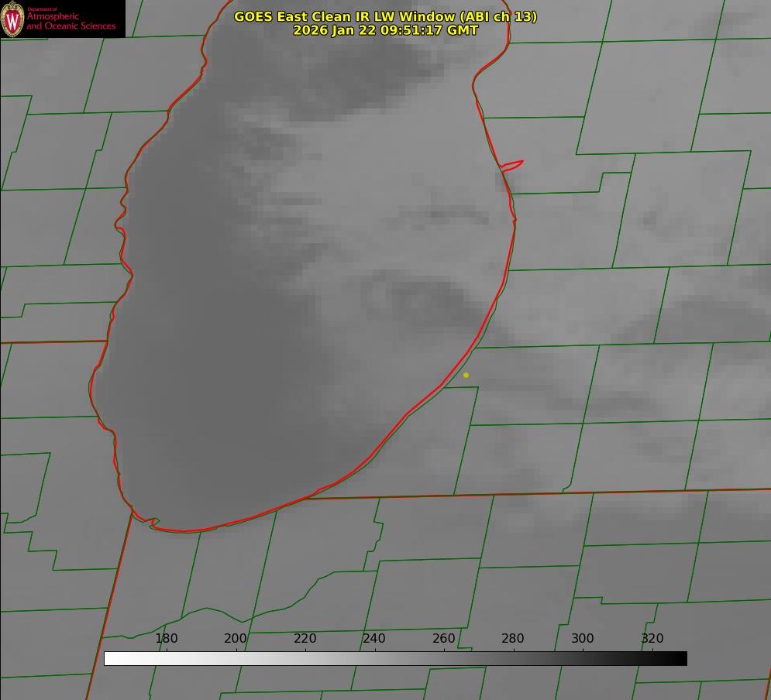Click the colorbar label '220'
This screenshot has height=700, width=771.
coord(305,638)
